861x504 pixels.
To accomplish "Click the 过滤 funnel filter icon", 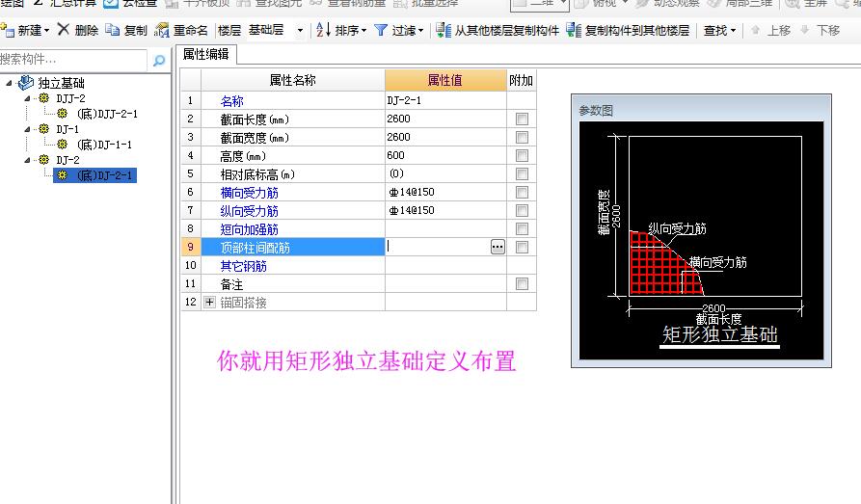I will 381,30.
